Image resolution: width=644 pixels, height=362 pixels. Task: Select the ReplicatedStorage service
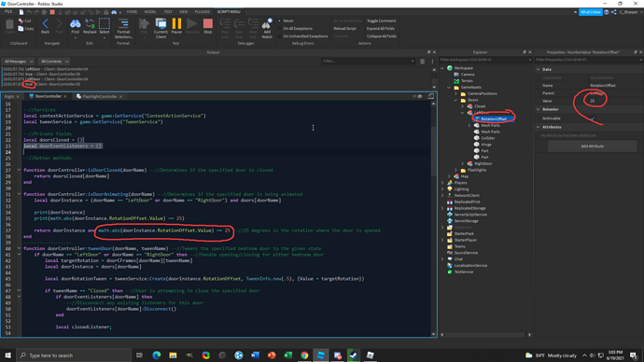click(x=469, y=208)
